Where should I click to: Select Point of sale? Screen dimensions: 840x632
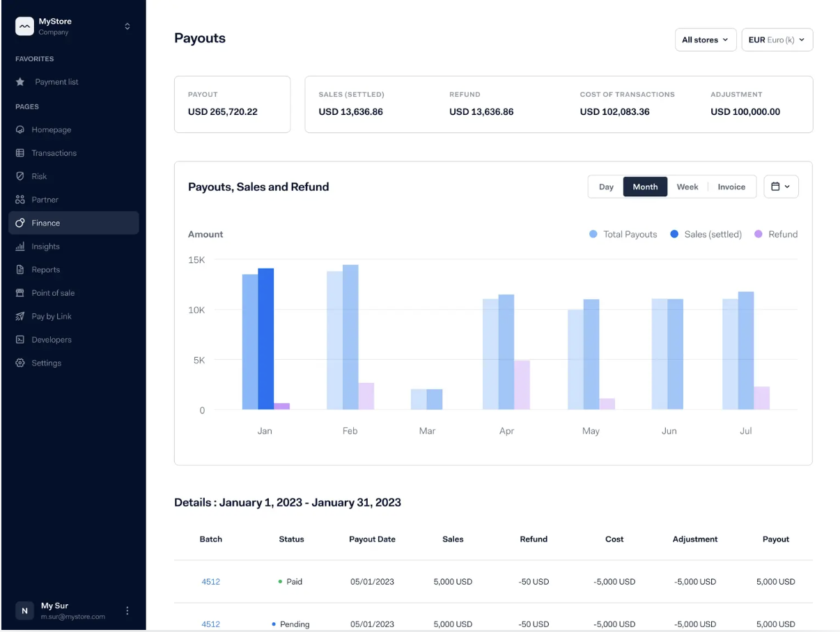(x=54, y=293)
